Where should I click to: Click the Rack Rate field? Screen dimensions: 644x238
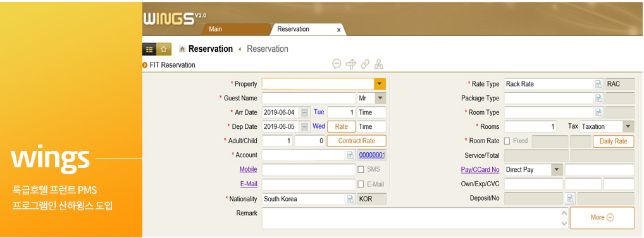(x=548, y=84)
